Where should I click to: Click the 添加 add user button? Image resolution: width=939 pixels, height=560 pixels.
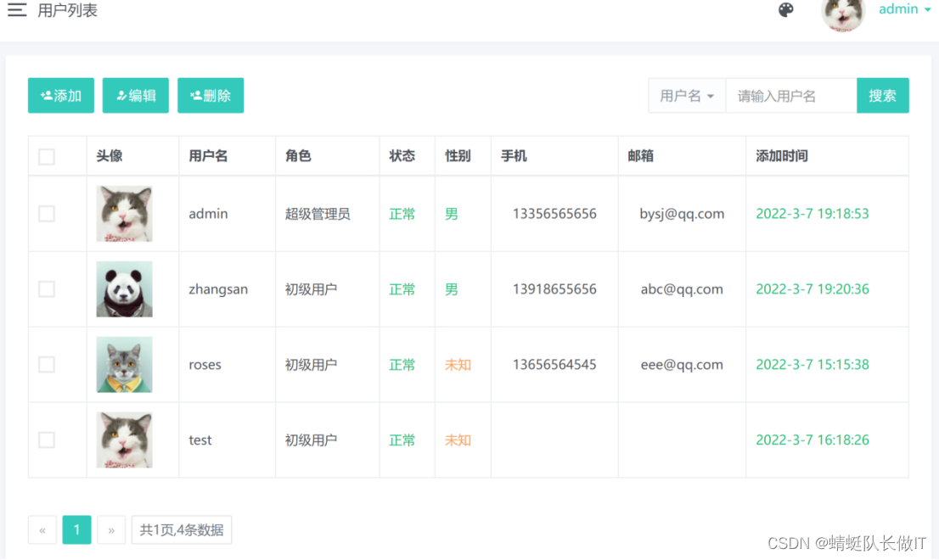61,95
